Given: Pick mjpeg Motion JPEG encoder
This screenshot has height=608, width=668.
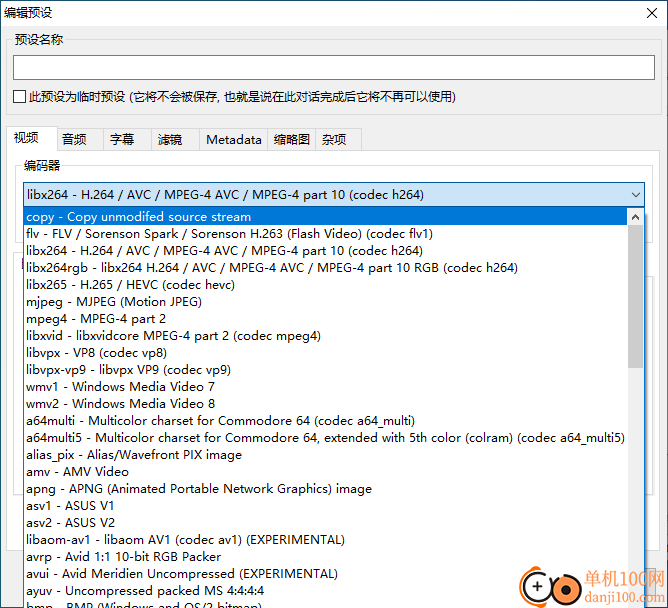Looking at the screenshot, I should click(x=325, y=302).
